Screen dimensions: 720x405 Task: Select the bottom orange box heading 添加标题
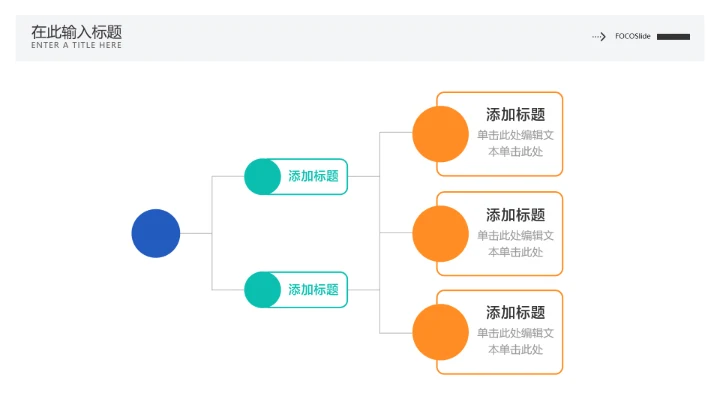(x=515, y=313)
